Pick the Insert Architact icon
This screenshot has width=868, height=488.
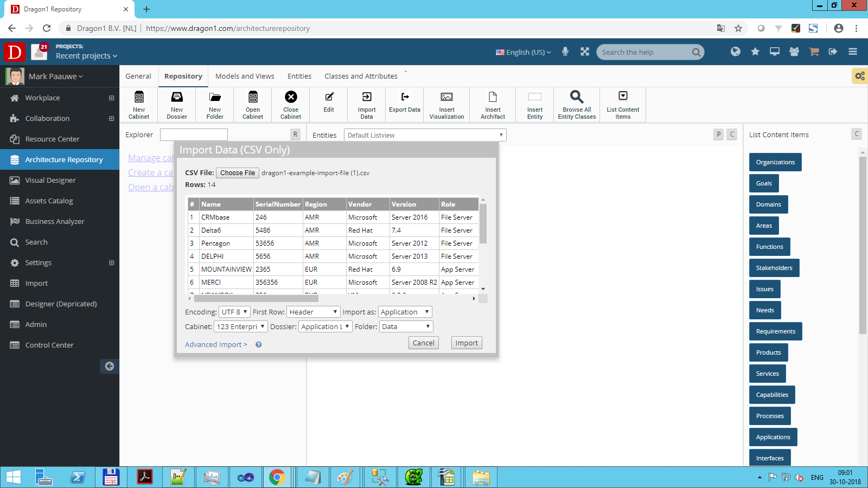tap(493, 105)
